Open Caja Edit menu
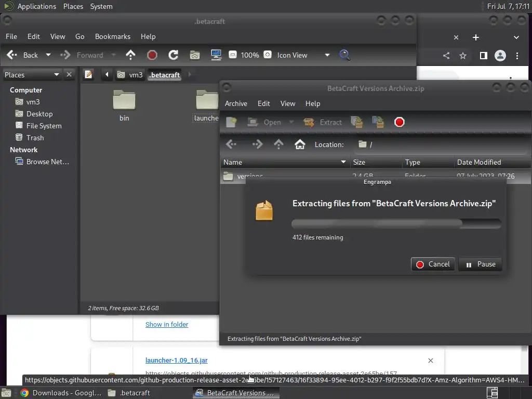 [x=34, y=36]
